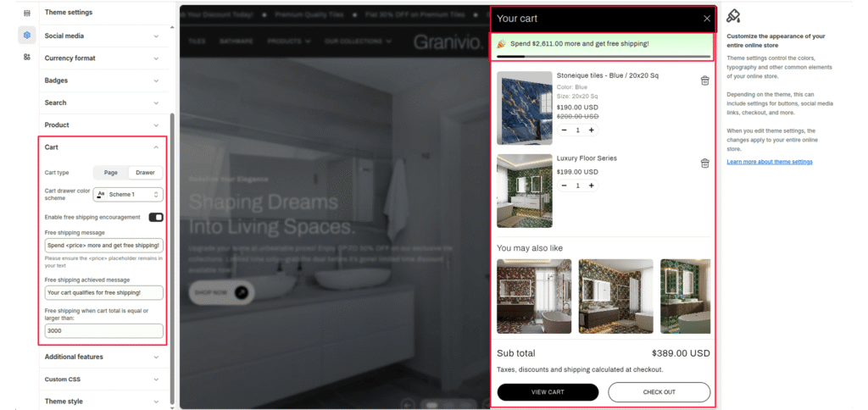Remove Luxury Floor Series with trash icon
This screenshot has height=410, width=868.
tap(704, 163)
